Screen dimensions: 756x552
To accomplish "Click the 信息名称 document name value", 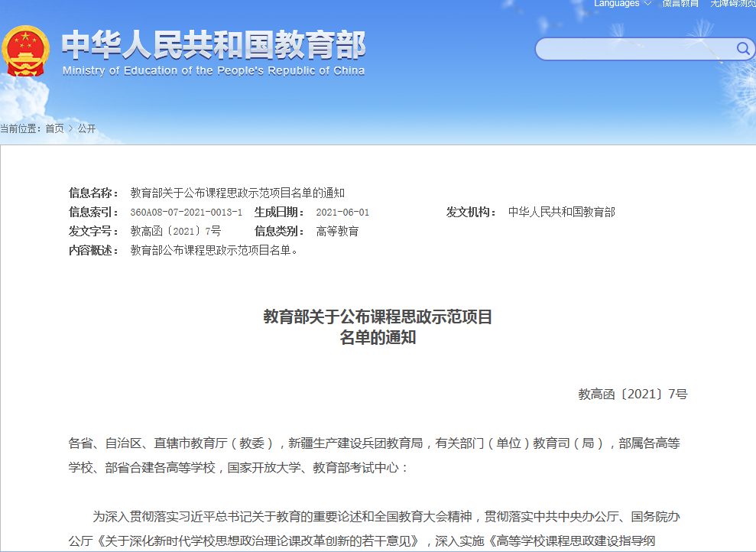I will [237, 193].
